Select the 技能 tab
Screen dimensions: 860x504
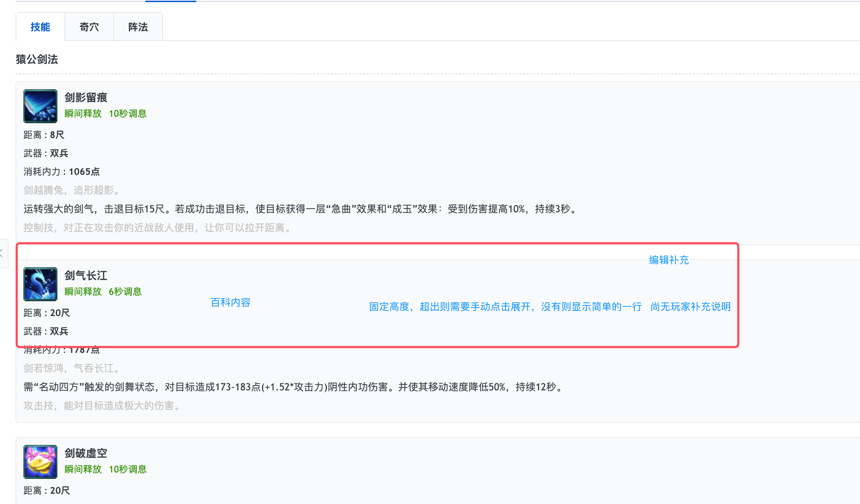pyautogui.click(x=40, y=26)
